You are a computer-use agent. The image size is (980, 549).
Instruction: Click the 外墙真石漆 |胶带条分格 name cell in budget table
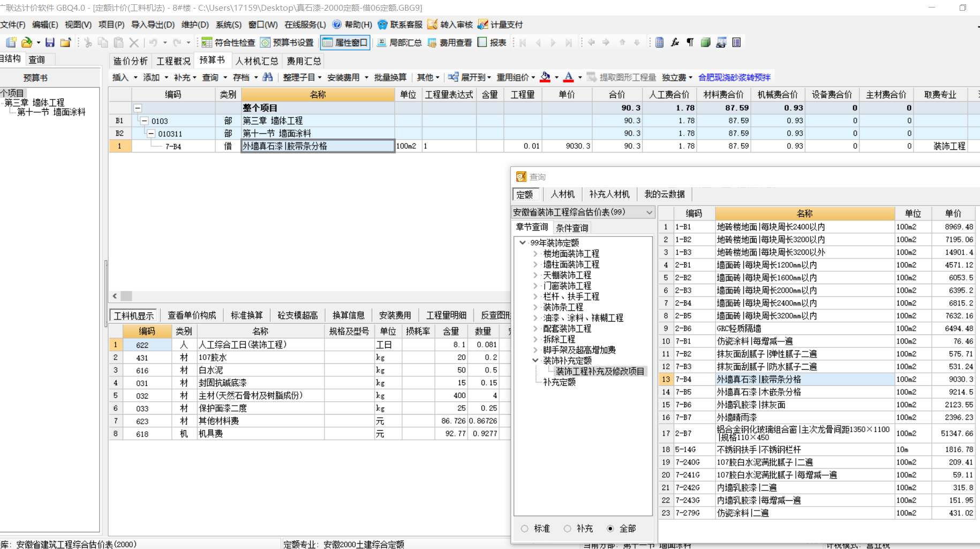tap(318, 146)
